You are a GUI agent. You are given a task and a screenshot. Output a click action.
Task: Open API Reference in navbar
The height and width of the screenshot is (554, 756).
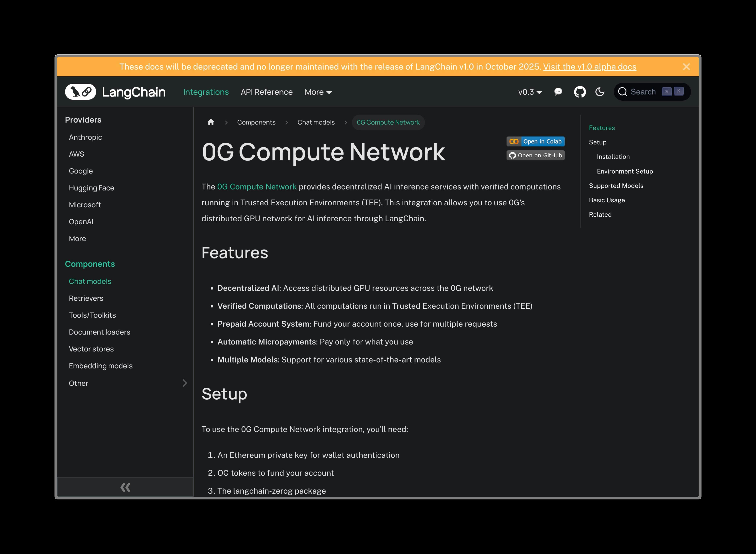pyautogui.click(x=266, y=92)
